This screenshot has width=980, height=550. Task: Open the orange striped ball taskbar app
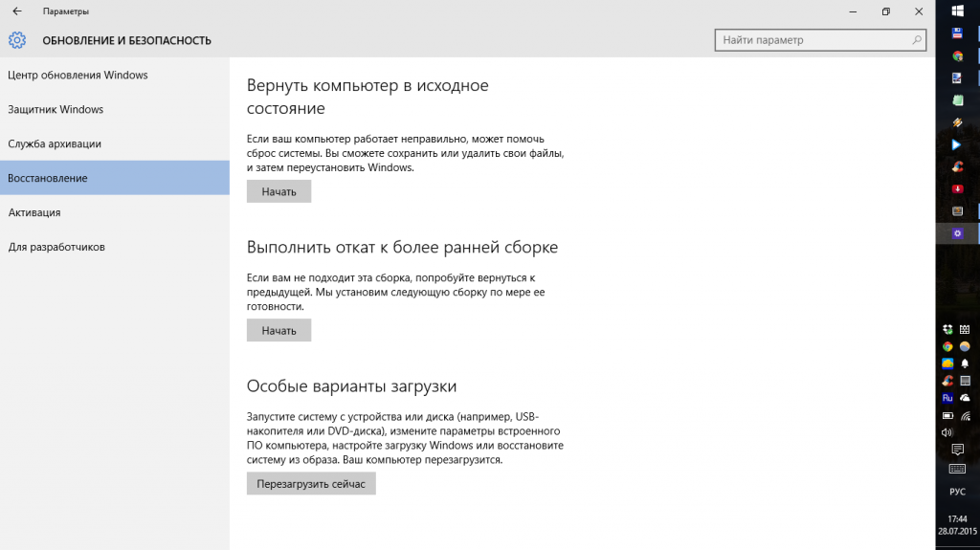tap(957, 122)
